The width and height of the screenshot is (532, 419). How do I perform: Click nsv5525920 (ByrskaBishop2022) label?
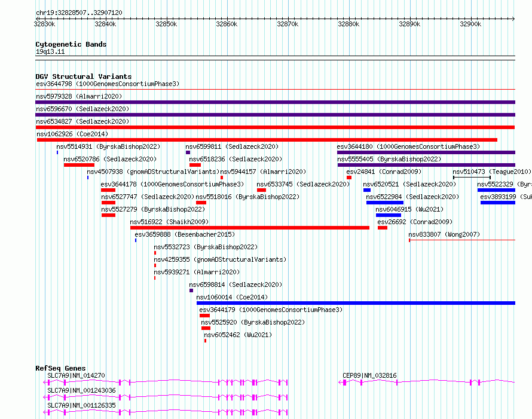click(253, 322)
